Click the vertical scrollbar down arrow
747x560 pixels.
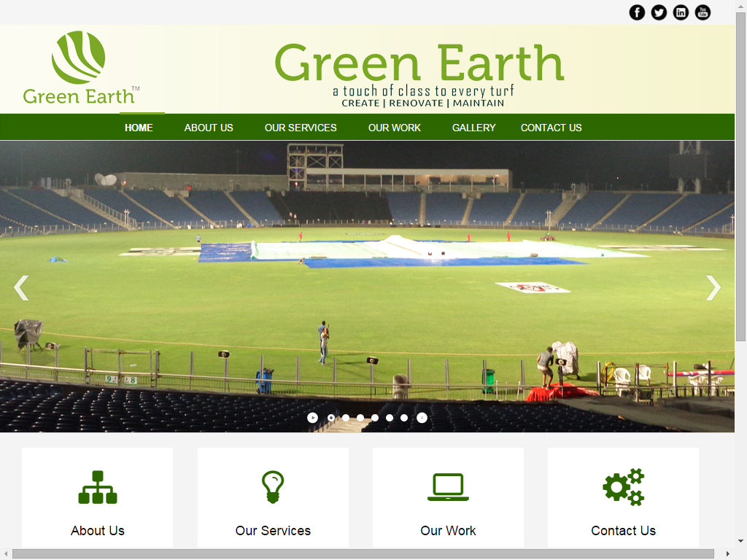(x=740, y=541)
